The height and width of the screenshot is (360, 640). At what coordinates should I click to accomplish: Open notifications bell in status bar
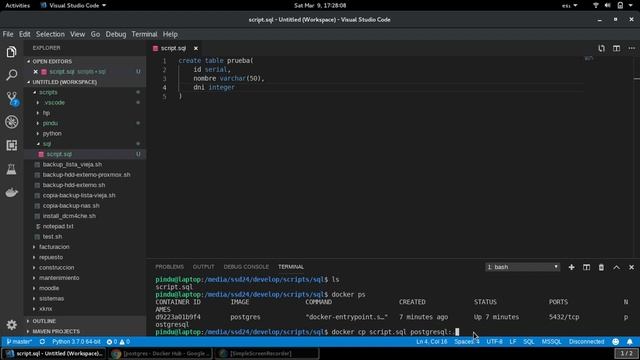630,342
